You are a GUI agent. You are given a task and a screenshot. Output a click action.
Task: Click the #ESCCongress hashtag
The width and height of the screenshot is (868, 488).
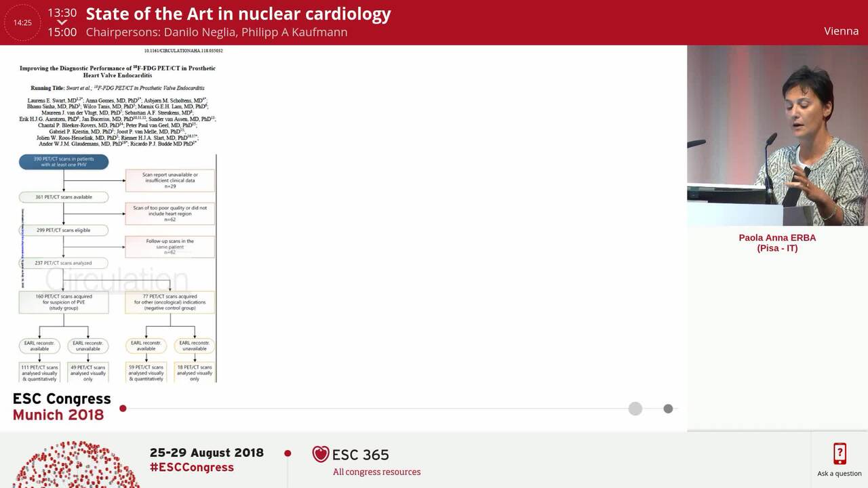192,467
